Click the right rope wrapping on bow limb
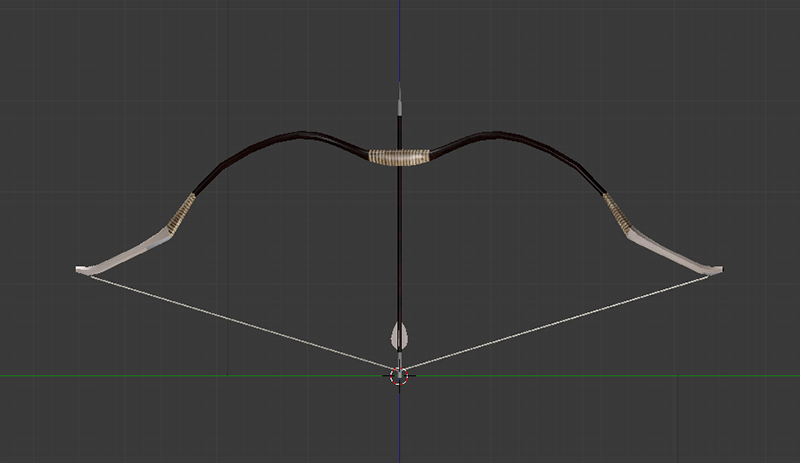 point(617,214)
